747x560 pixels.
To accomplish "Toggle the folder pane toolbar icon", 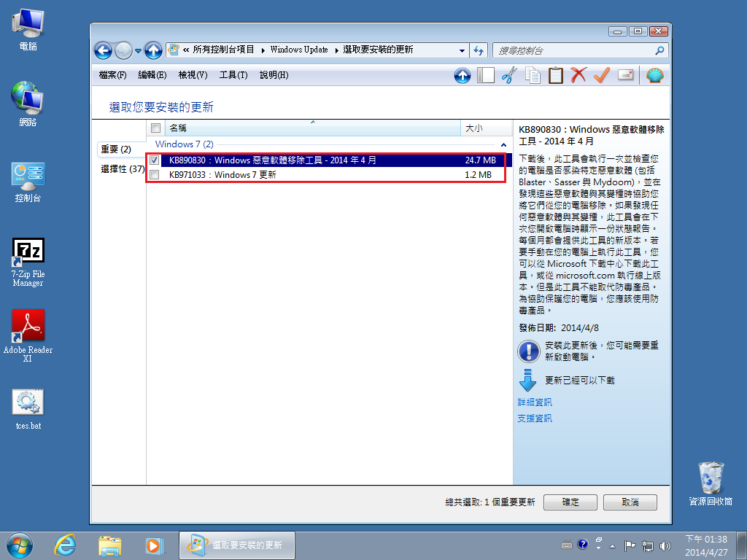I will pos(485,75).
